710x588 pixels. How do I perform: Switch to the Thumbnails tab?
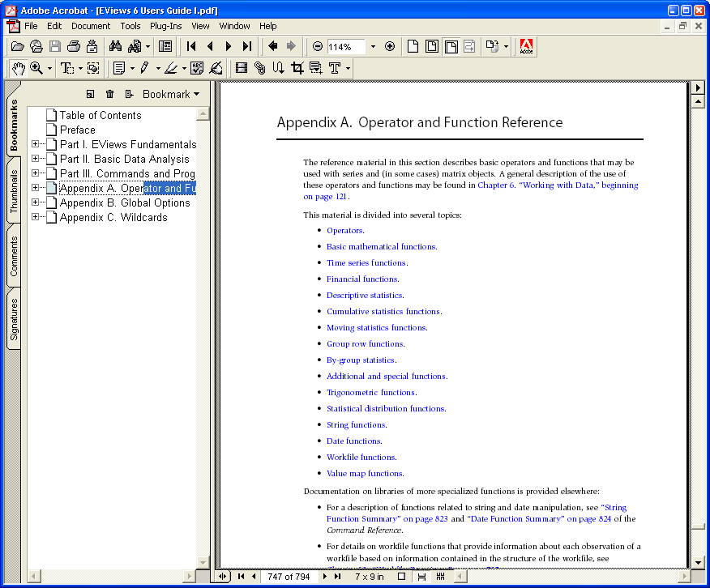click(x=14, y=193)
